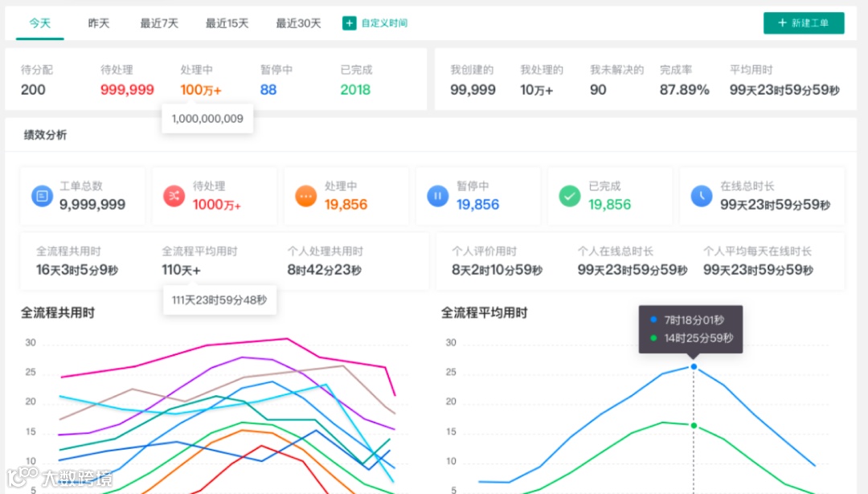
Task: Click the 111天23时59分48秒 tooltip
Action: click(219, 300)
